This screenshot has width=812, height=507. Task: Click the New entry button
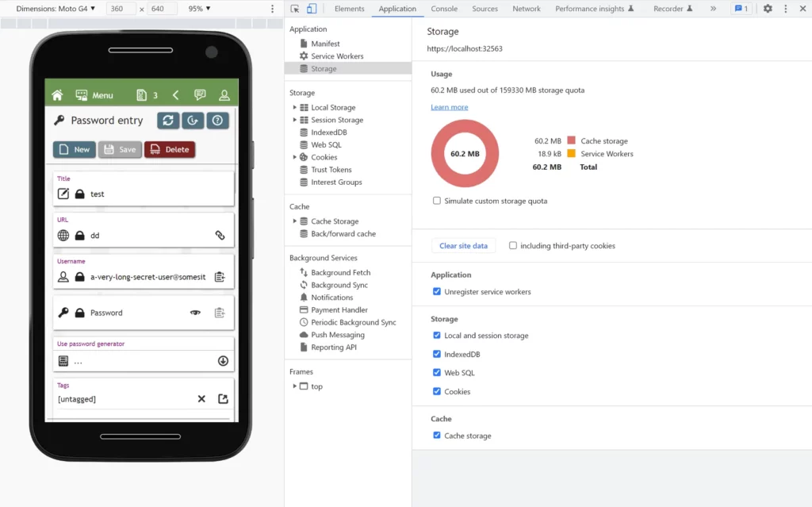[75, 149]
